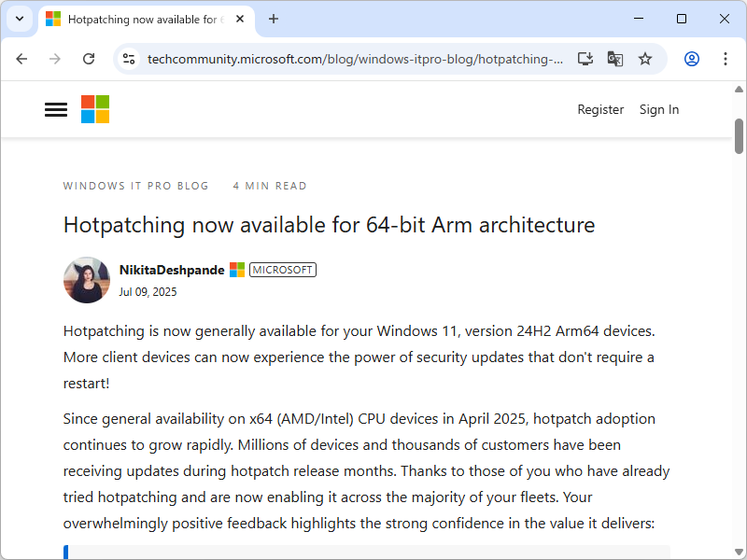Open the tab search chevron
The height and width of the screenshot is (560, 747).
pyautogui.click(x=19, y=19)
